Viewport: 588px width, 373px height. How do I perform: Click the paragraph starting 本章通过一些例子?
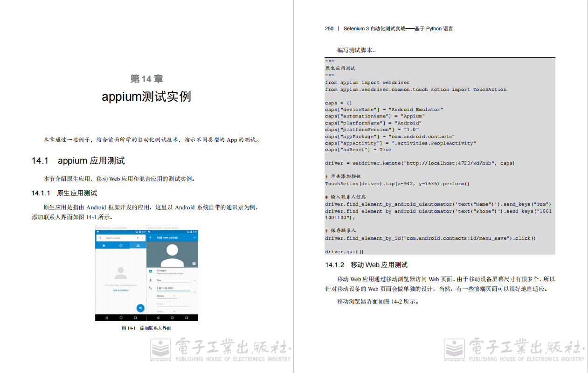pyautogui.click(x=152, y=140)
